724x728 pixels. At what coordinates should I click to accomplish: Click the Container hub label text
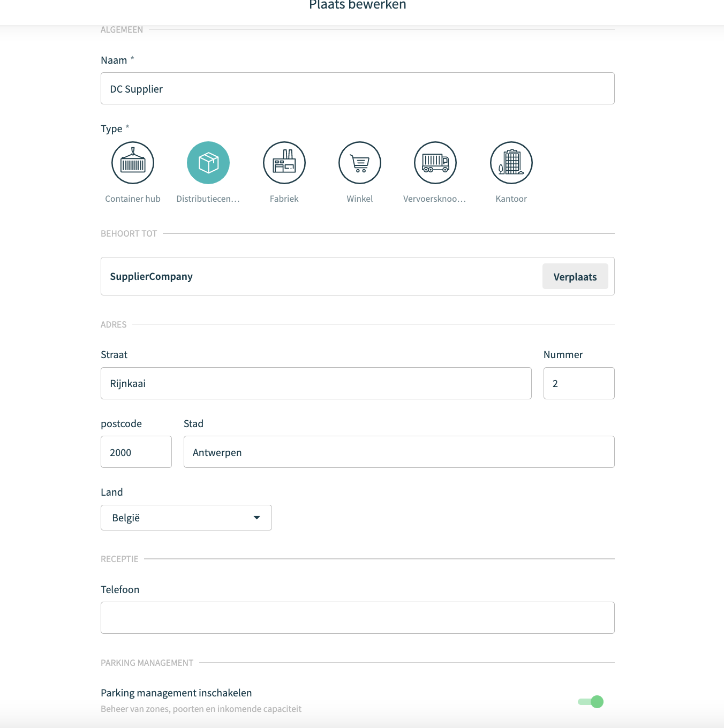pyautogui.click(x=133, y=199)
